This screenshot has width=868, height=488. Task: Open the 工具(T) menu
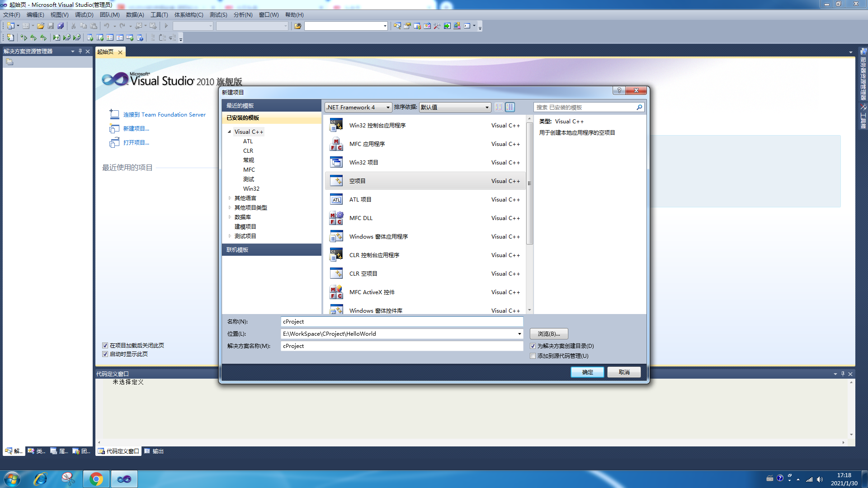159,15
